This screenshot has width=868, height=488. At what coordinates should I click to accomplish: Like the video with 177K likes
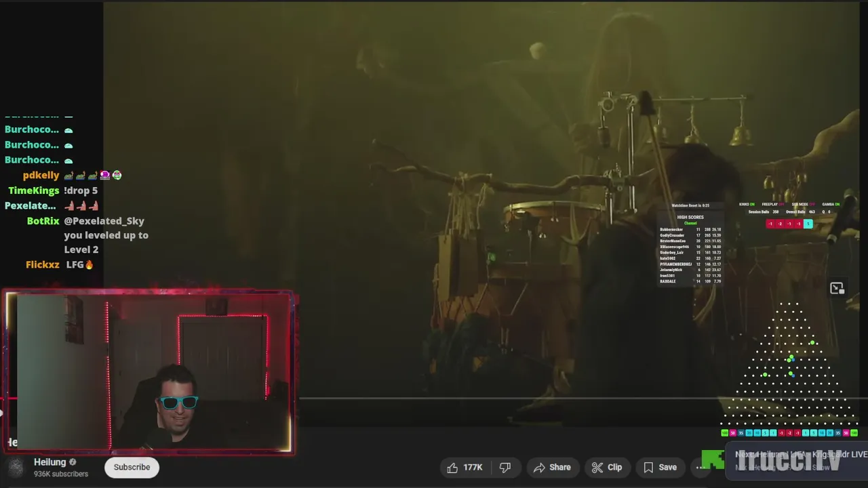pos(465,467)
